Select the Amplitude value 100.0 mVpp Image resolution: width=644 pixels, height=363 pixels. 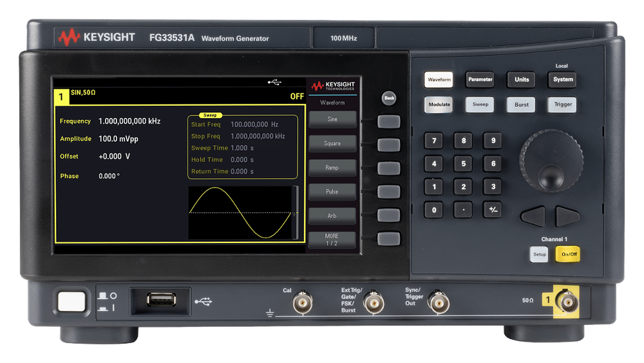coord(118,139)
